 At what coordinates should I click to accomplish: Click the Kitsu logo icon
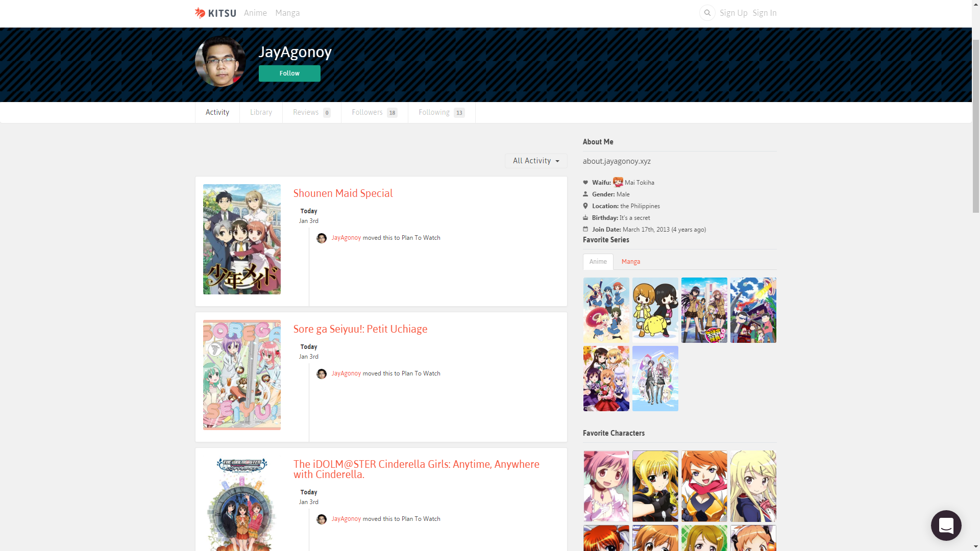200,13
